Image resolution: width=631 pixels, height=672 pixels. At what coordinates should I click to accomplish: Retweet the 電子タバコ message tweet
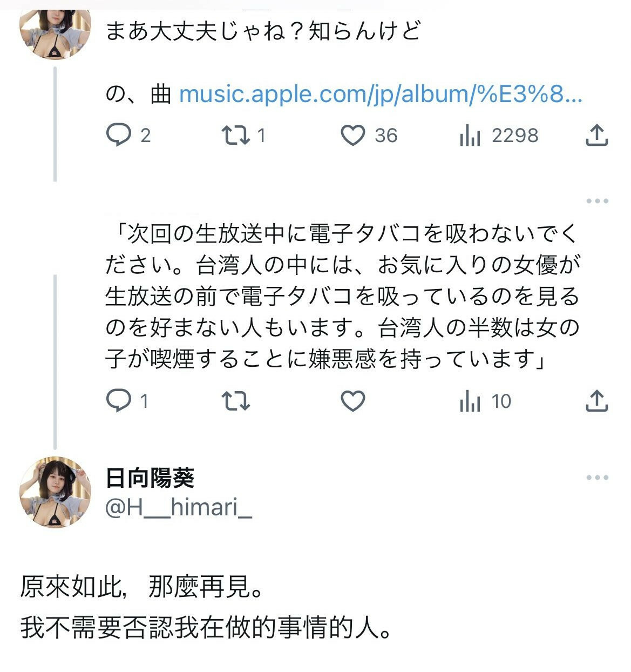236,401
